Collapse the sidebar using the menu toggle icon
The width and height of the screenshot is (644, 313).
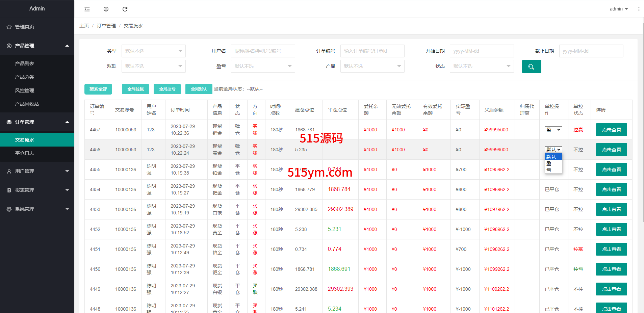87,9
